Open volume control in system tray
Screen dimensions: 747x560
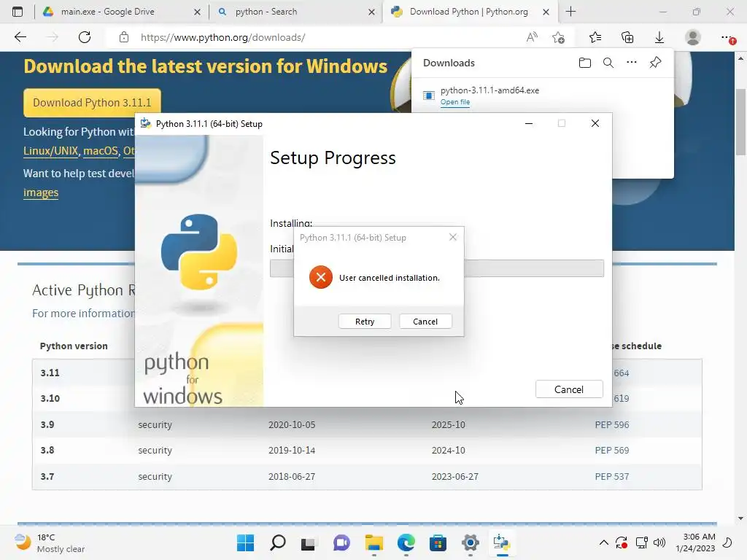pos(659,542)
